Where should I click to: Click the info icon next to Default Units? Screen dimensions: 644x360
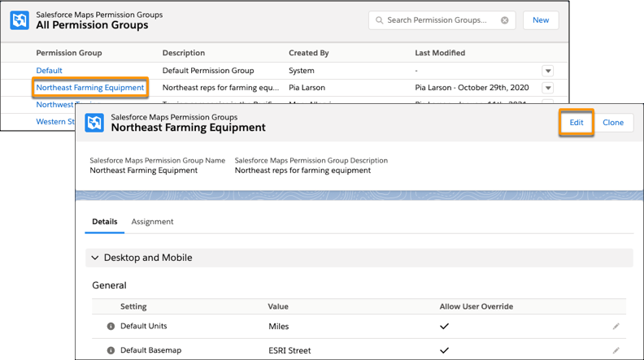pos(111,327)
